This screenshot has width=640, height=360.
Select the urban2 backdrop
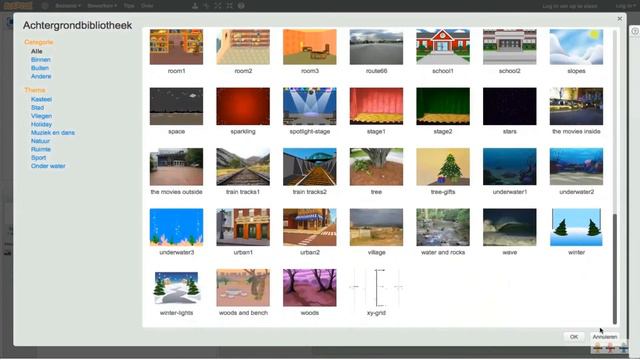[310, 227]
